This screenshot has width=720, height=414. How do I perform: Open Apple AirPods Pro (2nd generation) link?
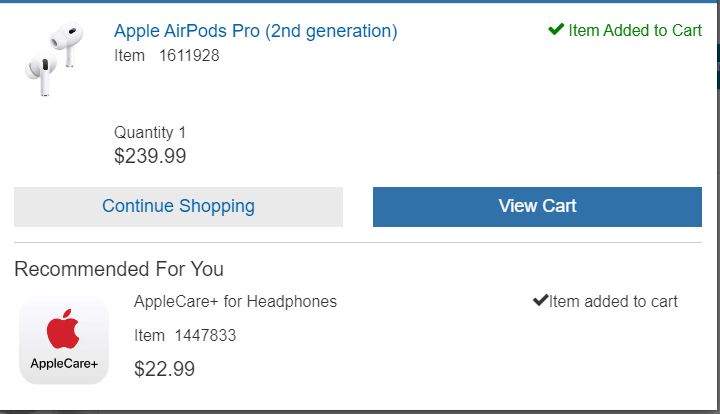(255, 31)
